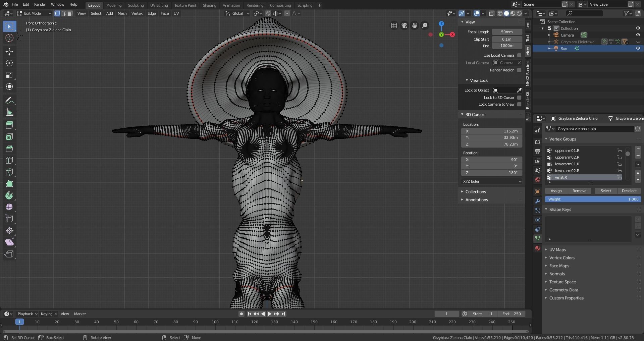Select the Extrude Region tool

[x=9, y=125]
